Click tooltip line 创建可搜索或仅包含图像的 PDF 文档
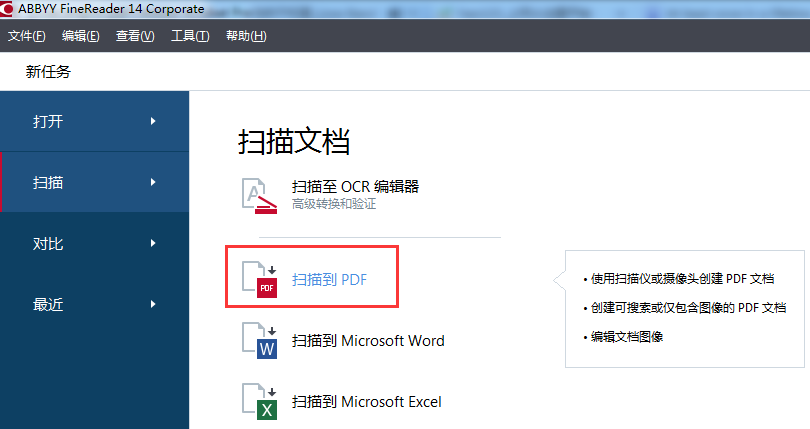The width and height of the screenshot is (810, 429). click(x=689, y=308)
